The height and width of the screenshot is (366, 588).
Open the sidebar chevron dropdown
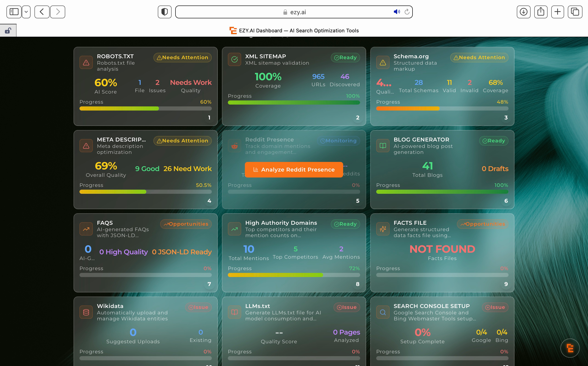click(x=26, y=12)
